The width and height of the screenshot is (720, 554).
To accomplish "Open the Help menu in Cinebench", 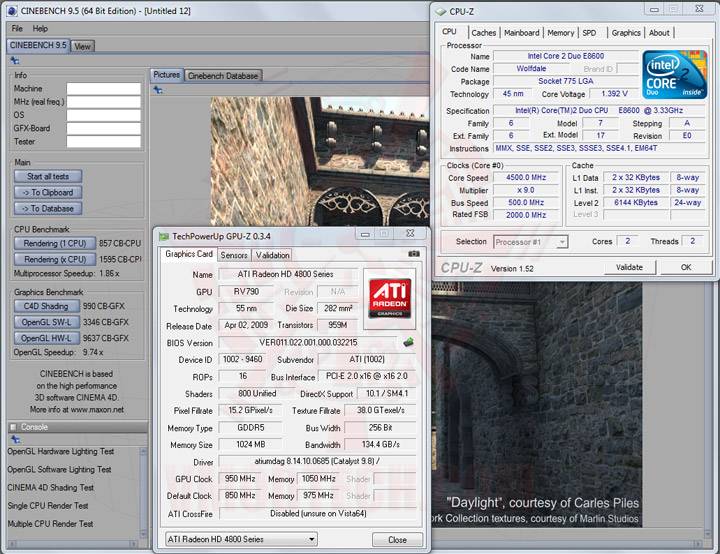I will point(40,28).
